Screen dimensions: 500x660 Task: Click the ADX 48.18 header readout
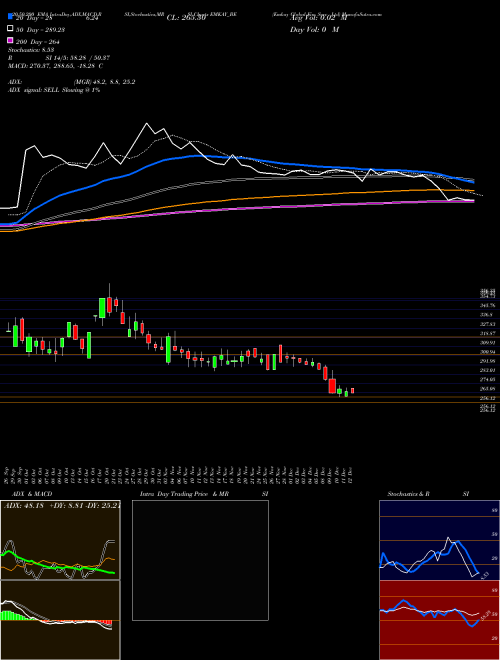click(62, 506)
